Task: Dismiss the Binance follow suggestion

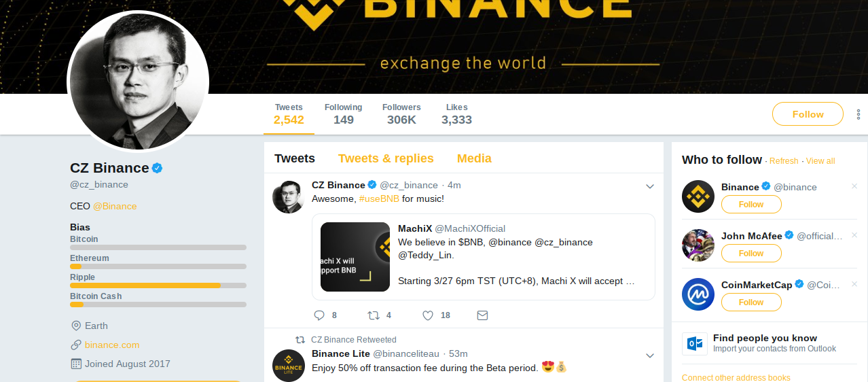Action: 854,186
